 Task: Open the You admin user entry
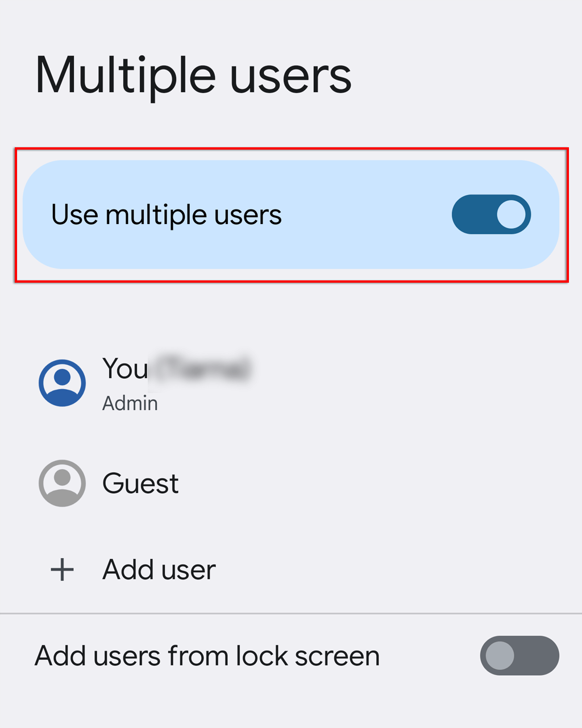tap(291, 383)
